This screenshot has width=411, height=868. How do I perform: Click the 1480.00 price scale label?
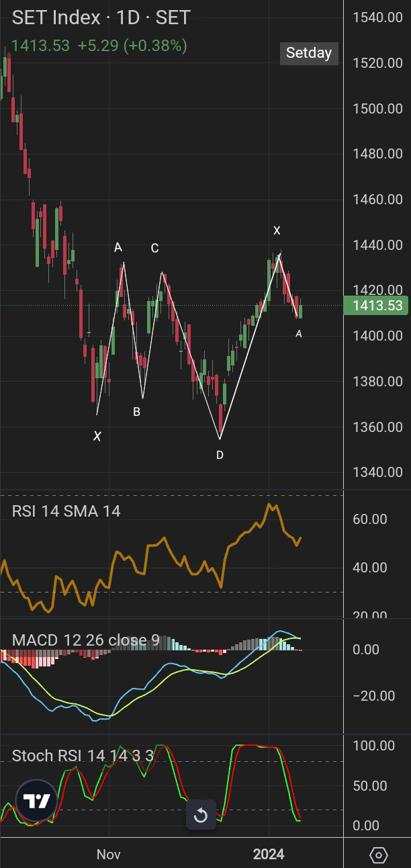point(377,154)
